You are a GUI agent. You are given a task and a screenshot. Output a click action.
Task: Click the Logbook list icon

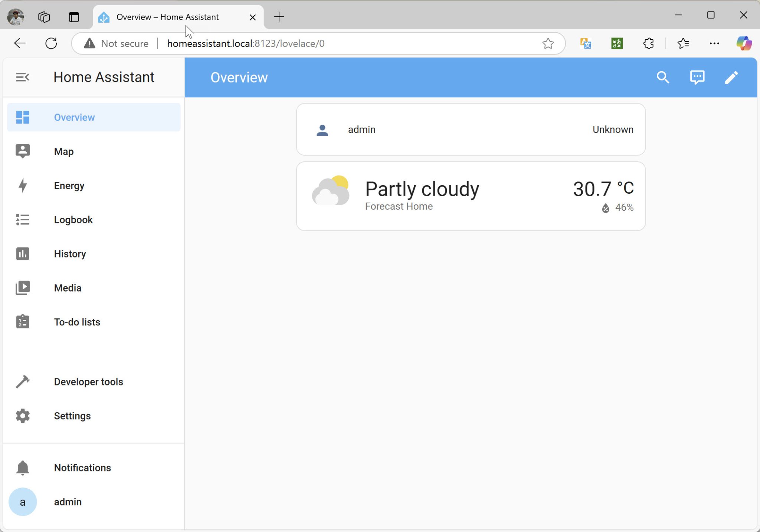[23, 220]
